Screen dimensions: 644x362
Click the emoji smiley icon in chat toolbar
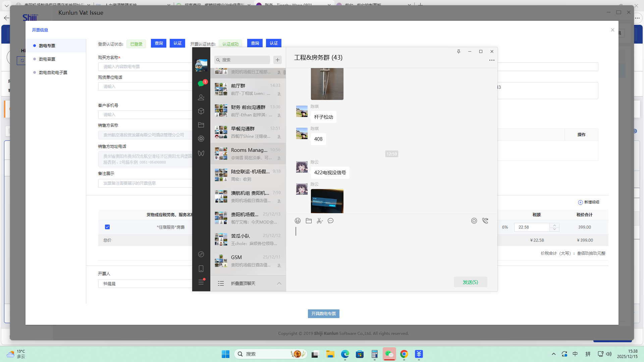tap(298, 221)
